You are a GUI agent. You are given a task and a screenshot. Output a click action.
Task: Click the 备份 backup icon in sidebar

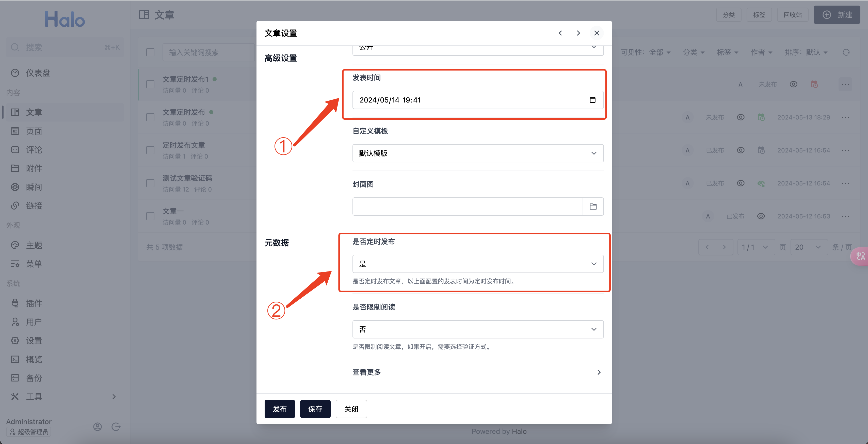pyautogui.click(x=15, y=378)
